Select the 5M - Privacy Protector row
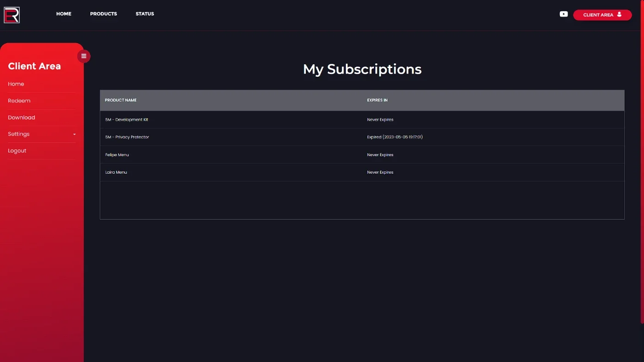Screen dimensions: 644x362 pyautogui.click(x=362, y=137)
